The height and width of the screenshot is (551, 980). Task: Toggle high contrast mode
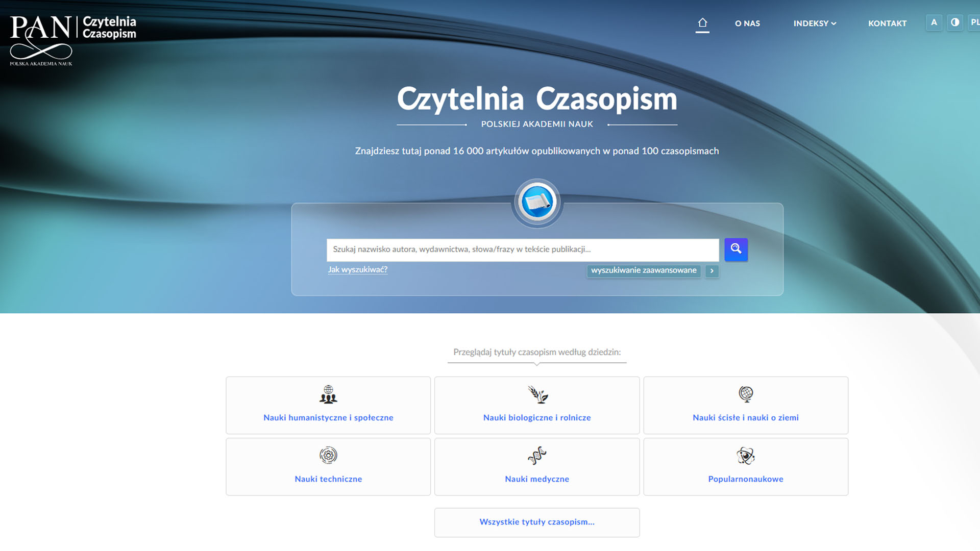tap(955, 23)
